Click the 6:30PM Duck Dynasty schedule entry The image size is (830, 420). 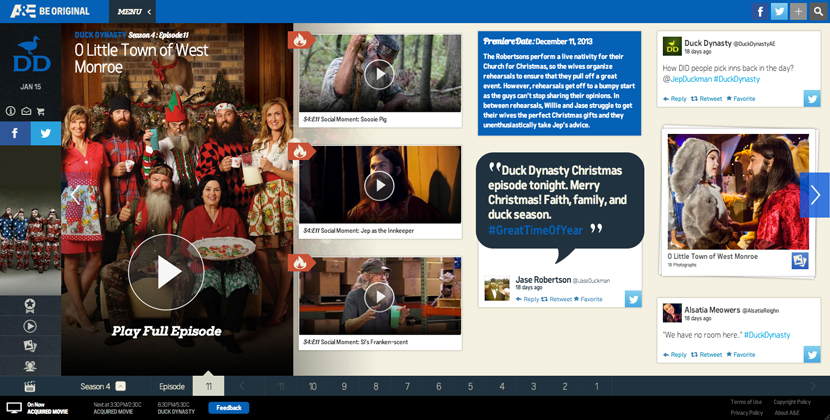176,408
